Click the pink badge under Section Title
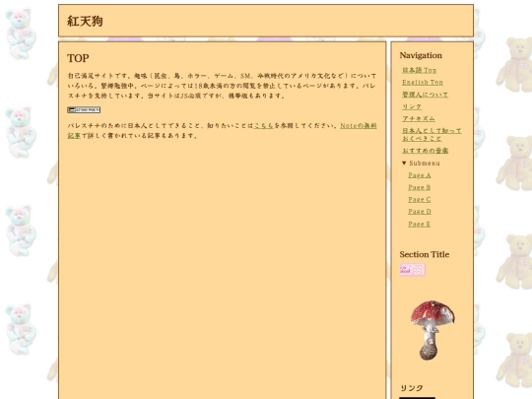The image size is (532, 399). pos(412,270)
